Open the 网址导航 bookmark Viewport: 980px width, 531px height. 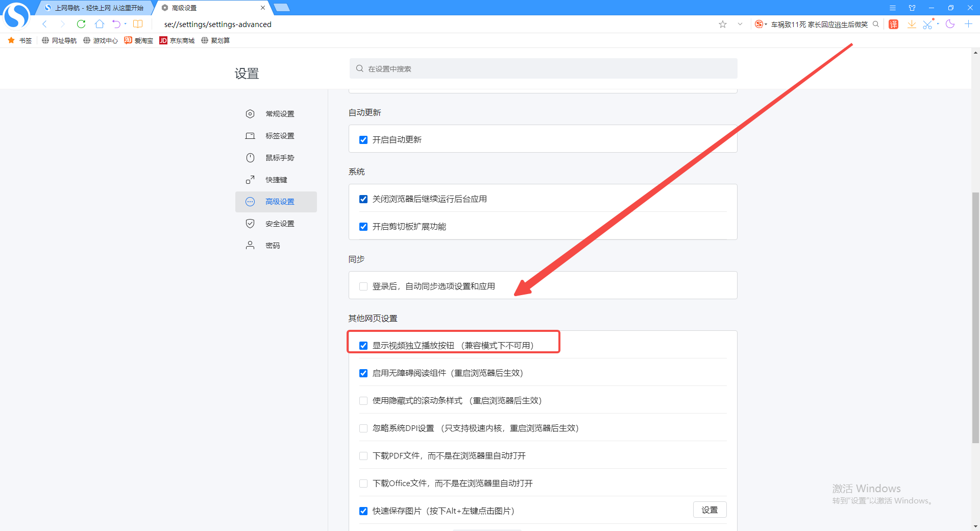59,40
